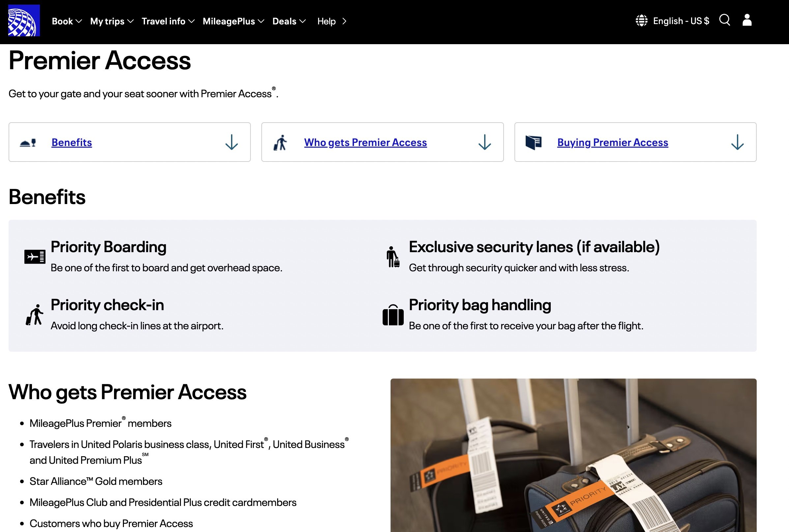
Task: Click 'MileagePlus Club and Presidential Plus' bullet
Action: [x=163, y=502]
